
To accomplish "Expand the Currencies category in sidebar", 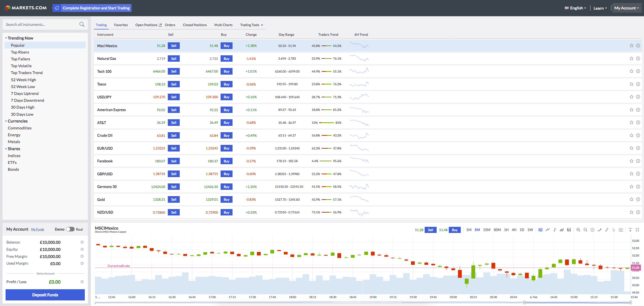I will click(x=17, y=121).
